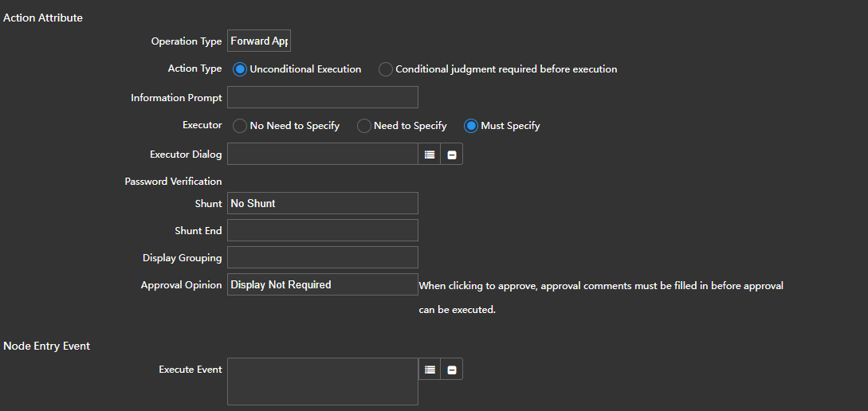Click the Node Entry Event section heading
Viewport: 868px width, 411px height.
point(47,346)
